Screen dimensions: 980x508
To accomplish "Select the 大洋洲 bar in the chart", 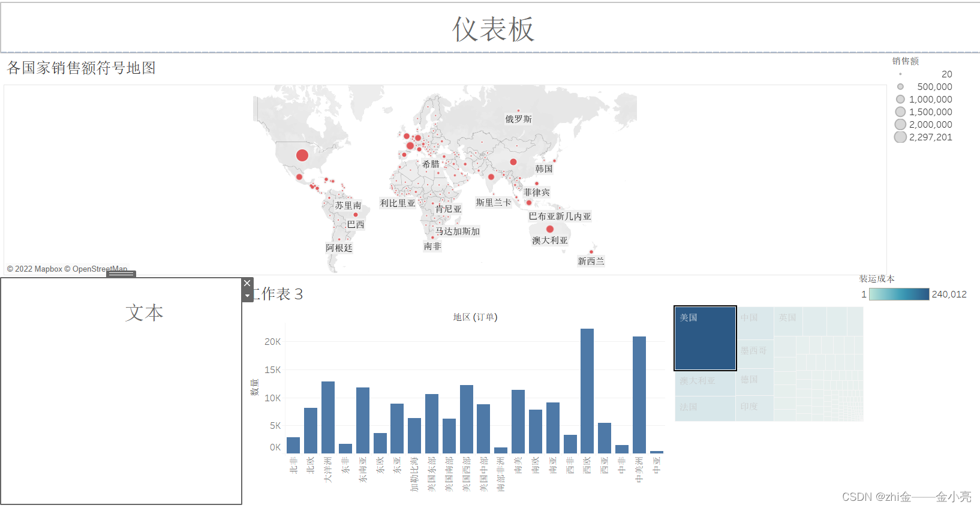I will tap(328, 417).
